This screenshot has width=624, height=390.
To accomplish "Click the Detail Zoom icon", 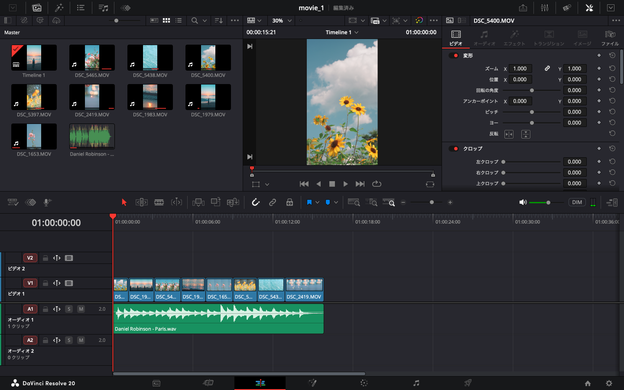I will pos(371,203).
